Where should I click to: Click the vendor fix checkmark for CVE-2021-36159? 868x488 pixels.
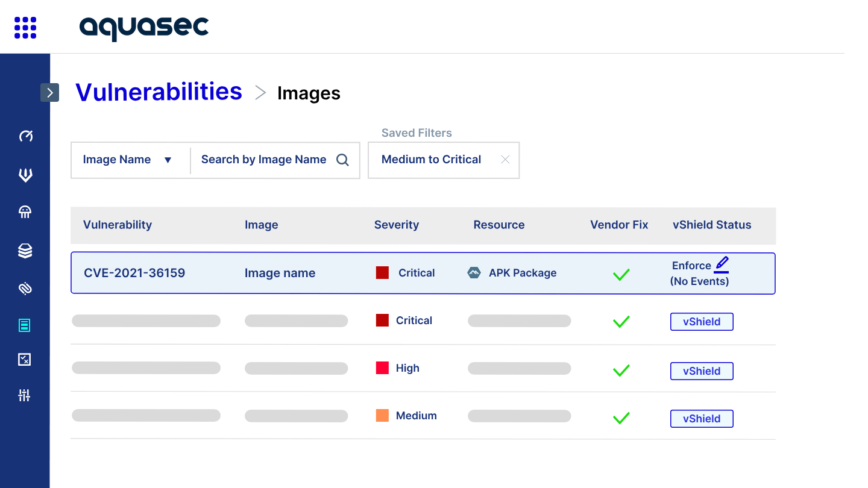[x=621, y=275]
